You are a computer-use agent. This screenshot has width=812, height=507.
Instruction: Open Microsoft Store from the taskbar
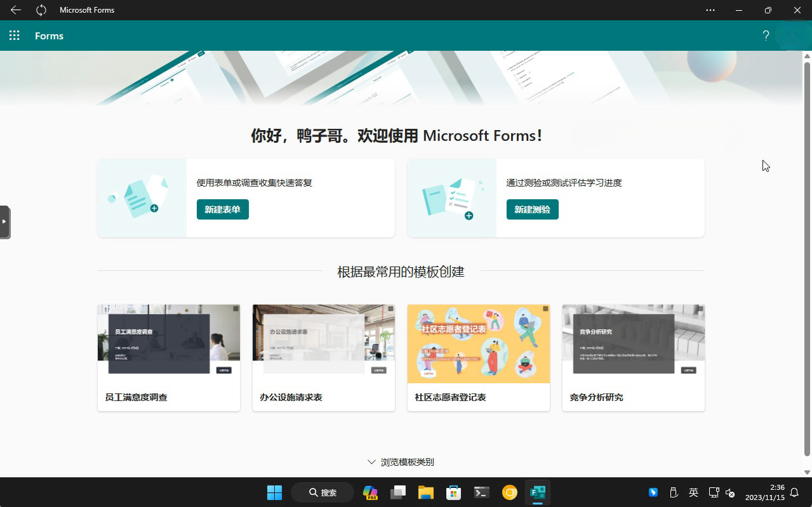(x=453, y=492)
